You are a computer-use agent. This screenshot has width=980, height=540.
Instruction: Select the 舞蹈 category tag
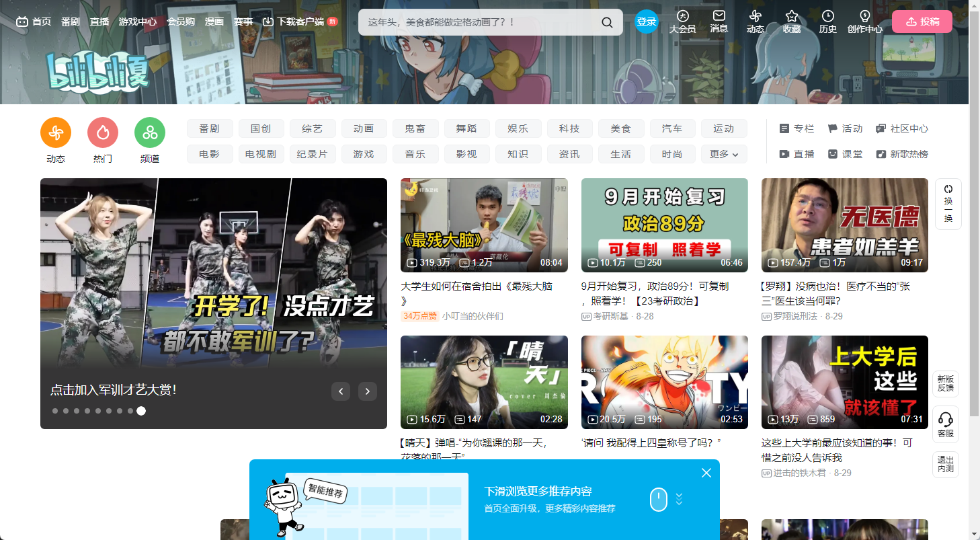coord(466,128)
